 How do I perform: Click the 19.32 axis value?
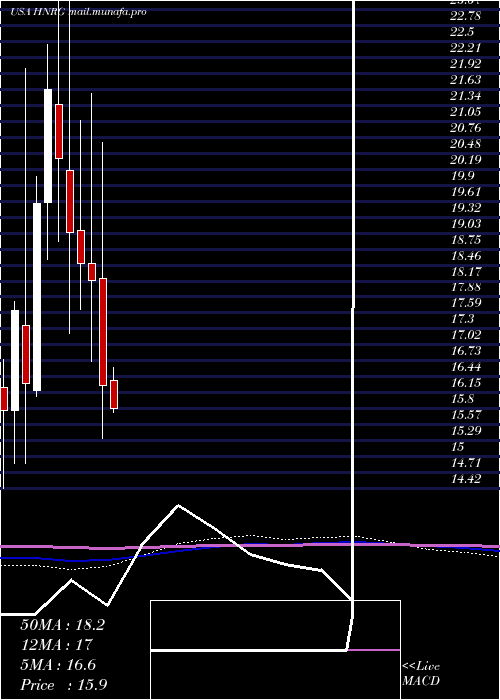466,208
